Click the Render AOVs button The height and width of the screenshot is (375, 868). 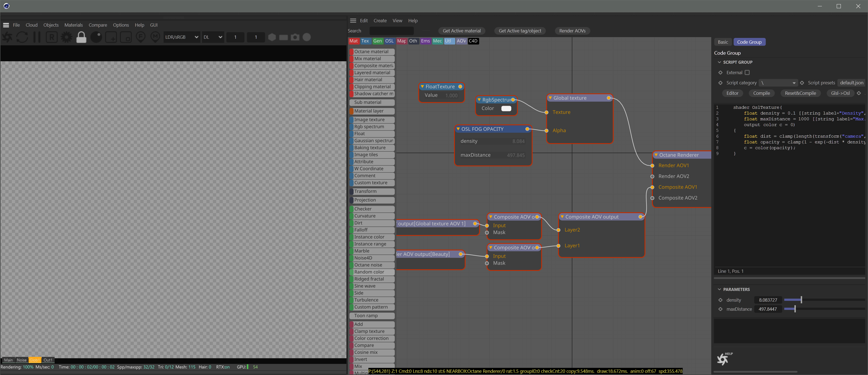[572, 31]
